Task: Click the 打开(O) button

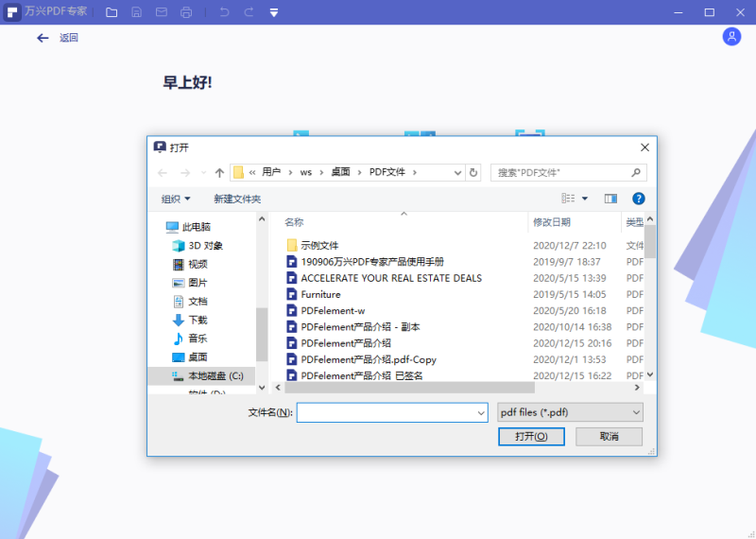Action: pos(531,437)
